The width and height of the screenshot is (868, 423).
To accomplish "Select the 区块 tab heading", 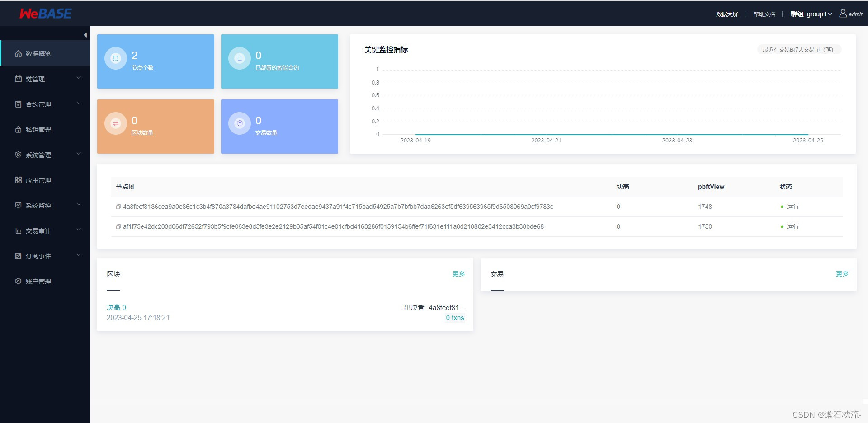I will [x=113, y=274].
